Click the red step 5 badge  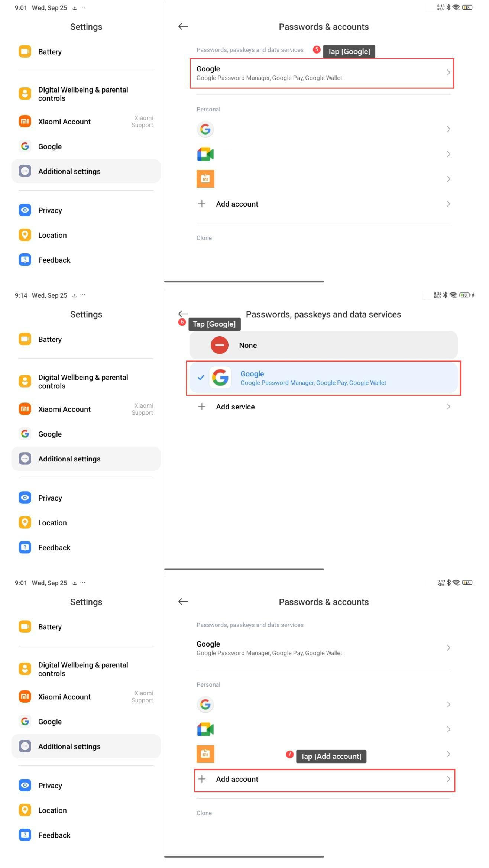point(317,49)
